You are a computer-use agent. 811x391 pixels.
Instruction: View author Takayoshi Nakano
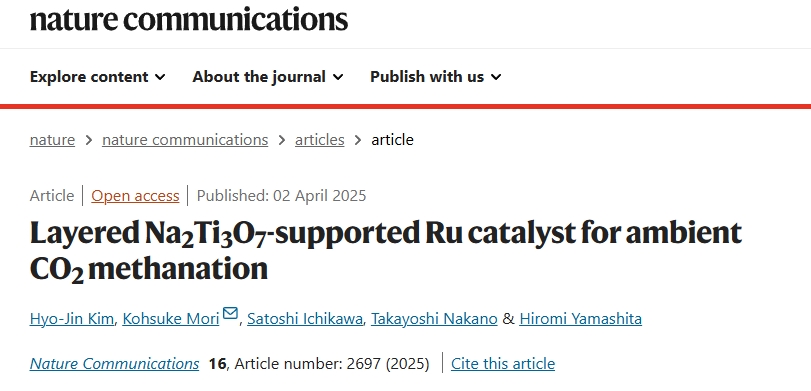434,319
